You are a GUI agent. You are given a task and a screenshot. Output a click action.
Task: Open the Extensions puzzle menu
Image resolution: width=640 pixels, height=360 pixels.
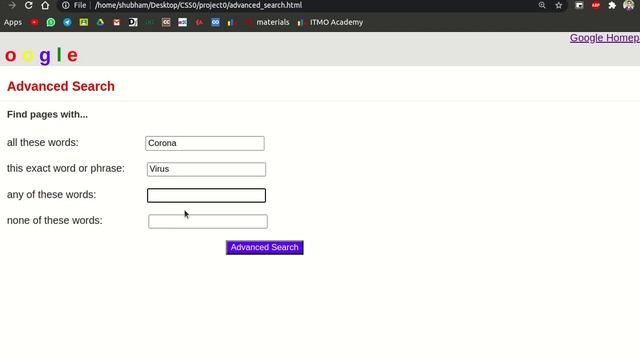tap(612, 5)
